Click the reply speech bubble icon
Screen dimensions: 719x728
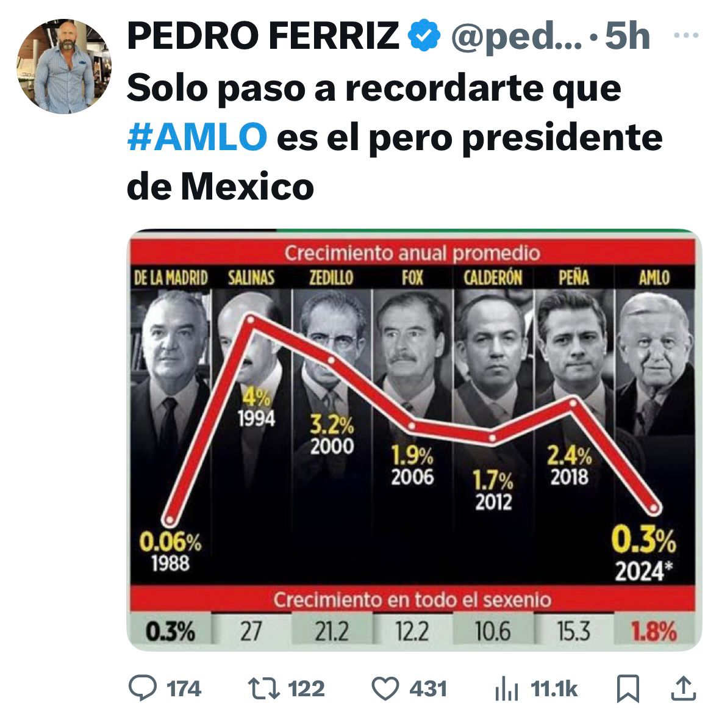142,689
